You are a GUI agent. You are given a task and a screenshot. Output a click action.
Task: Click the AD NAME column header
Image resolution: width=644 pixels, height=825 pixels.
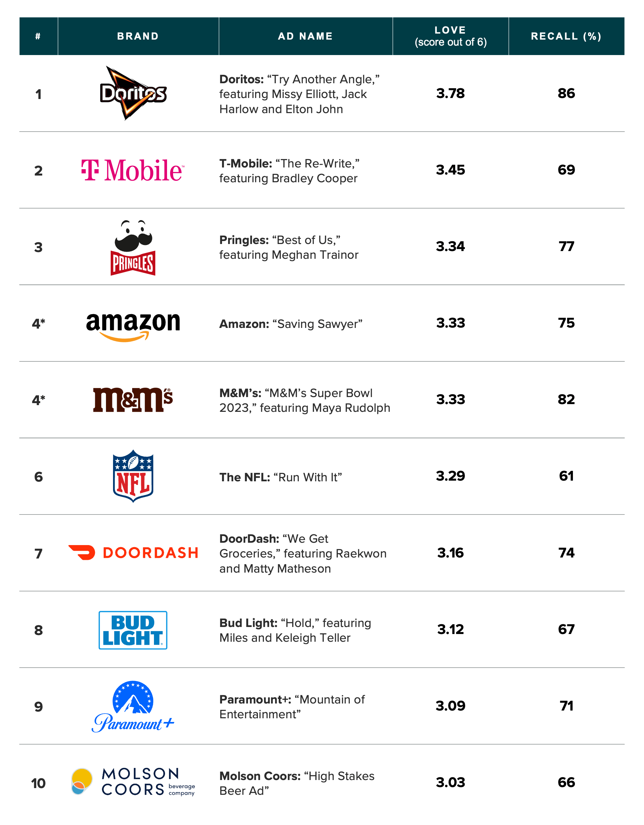(x=305, y=36)
